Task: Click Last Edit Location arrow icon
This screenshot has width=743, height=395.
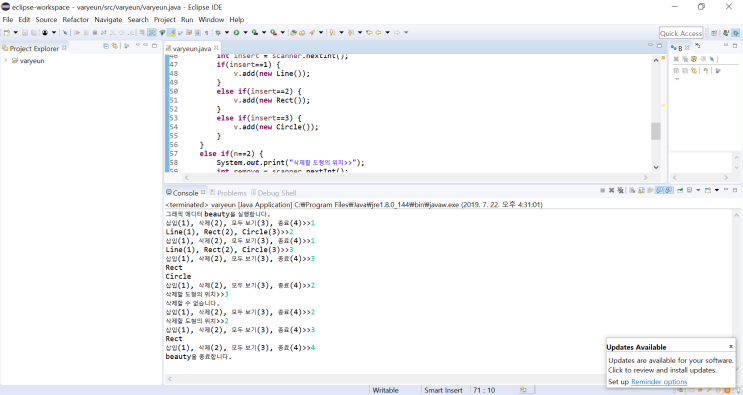Action: (x=369, y=33)
